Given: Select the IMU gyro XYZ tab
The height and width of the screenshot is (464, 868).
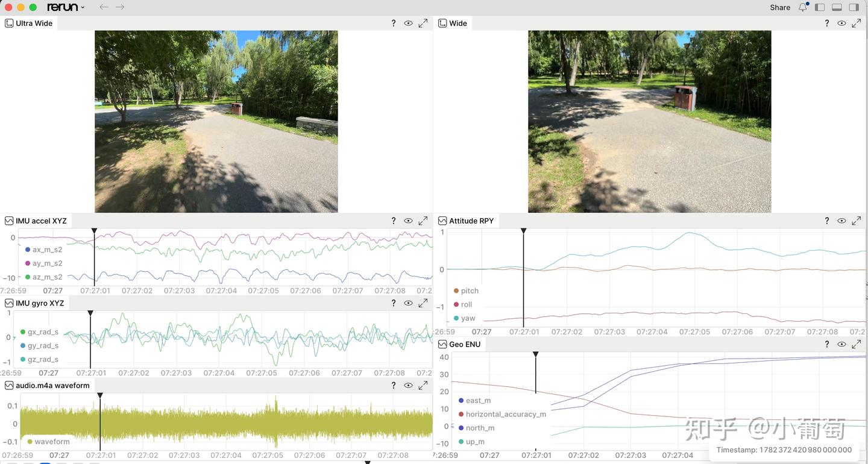Looking at the screenshot, I should [34, 303].
